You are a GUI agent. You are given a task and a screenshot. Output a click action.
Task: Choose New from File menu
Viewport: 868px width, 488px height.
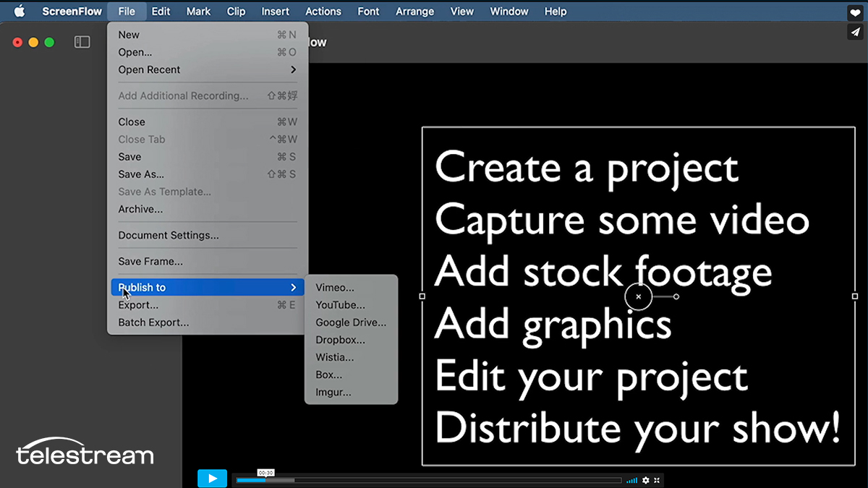coord(208,35)
